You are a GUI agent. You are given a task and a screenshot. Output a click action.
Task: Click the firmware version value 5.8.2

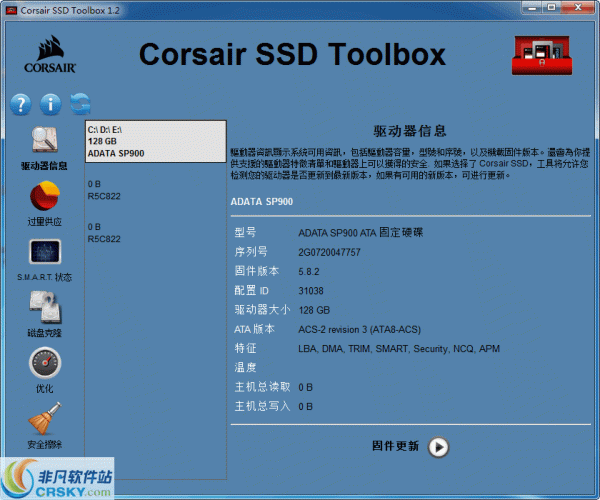click(x=311, y=271)
